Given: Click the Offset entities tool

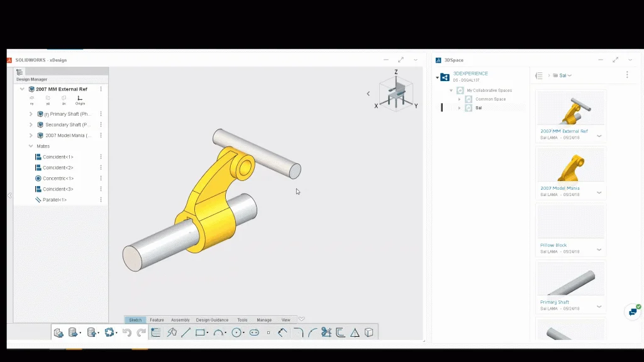Looking at the screenshot, I should click(x=340, y=332).
